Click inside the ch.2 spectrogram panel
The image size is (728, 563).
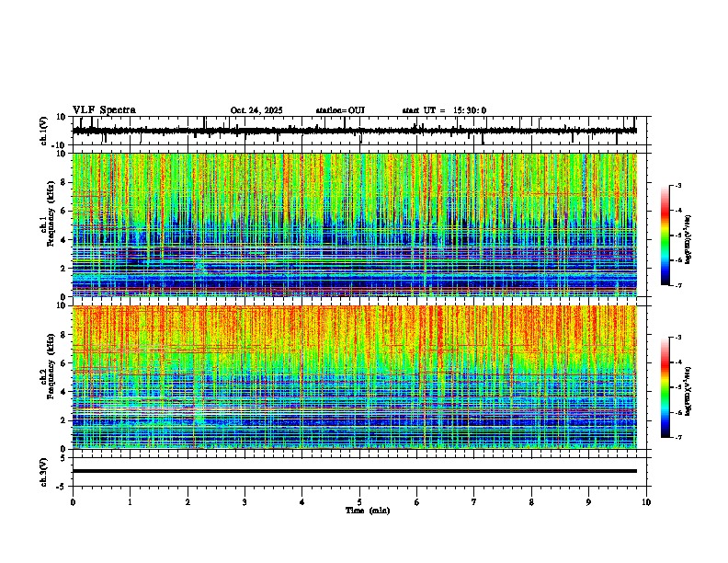coord(355,377)
